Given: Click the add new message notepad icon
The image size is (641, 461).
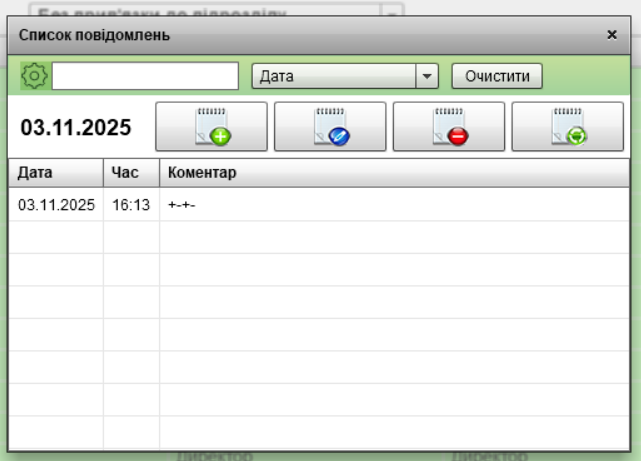Looking at the screenshot, I should pos(211,127).
